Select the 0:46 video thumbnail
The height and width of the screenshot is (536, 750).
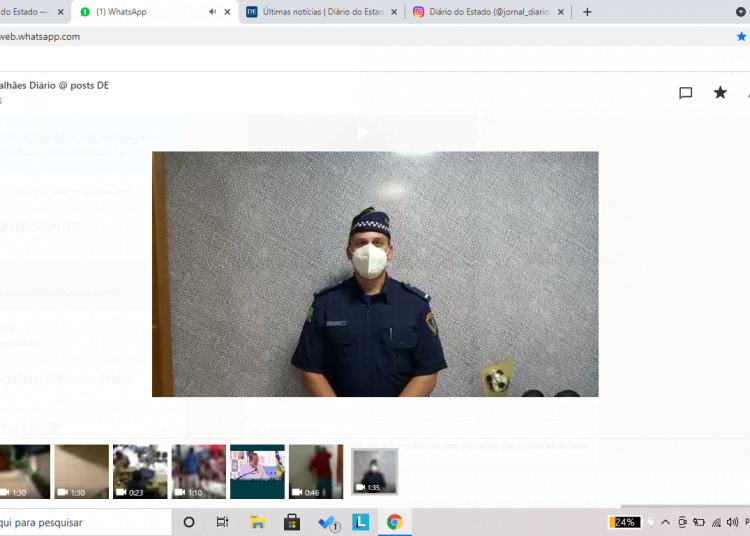coord(316,471)
